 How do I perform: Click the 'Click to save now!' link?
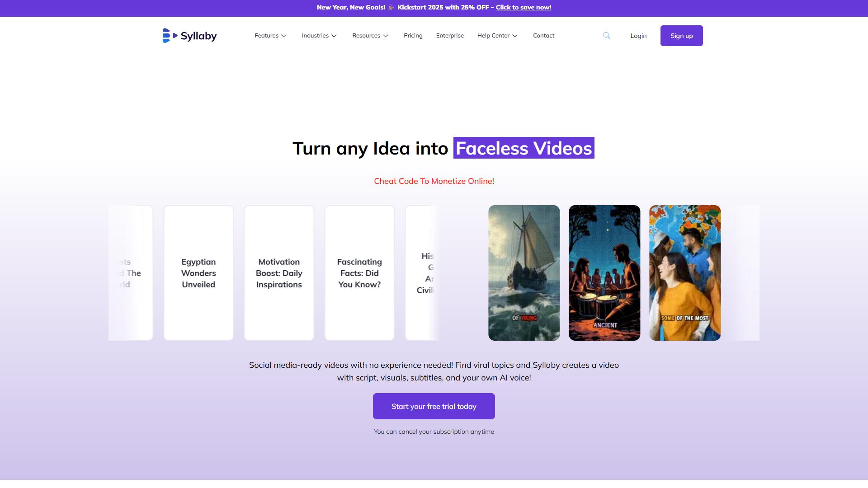[x=524, y=7]
